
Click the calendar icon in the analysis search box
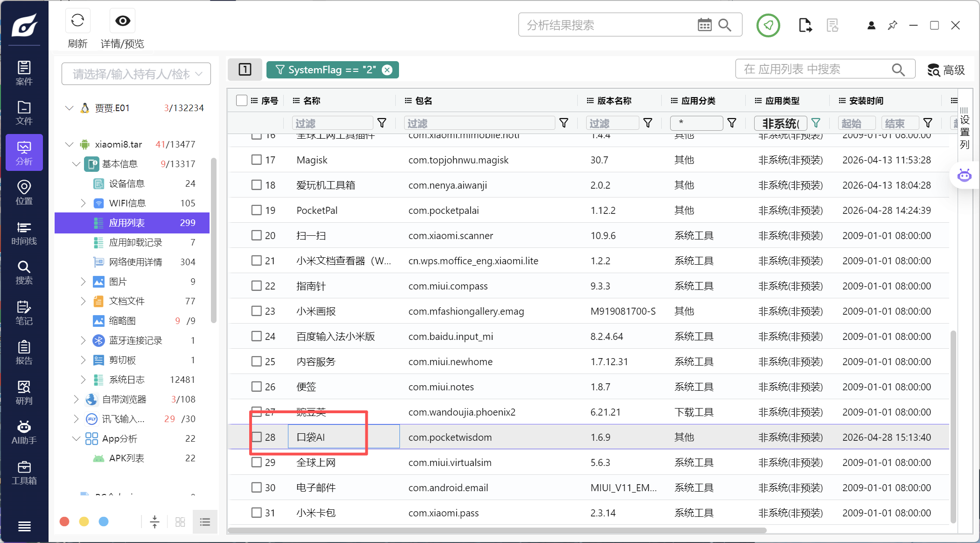tap(705, 25)
